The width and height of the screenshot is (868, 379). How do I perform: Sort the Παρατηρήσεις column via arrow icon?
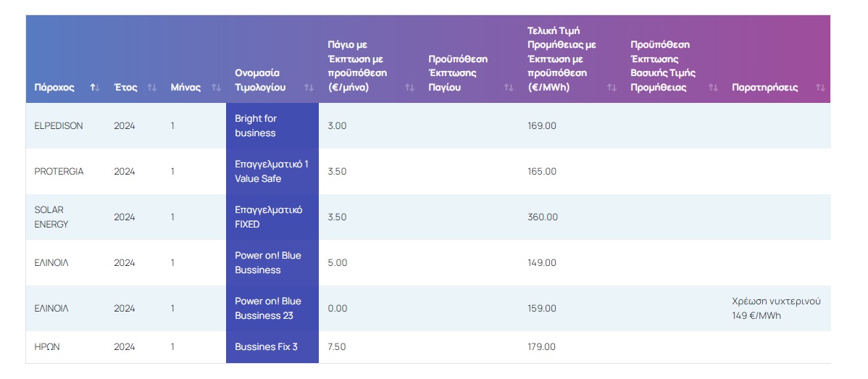820,88
